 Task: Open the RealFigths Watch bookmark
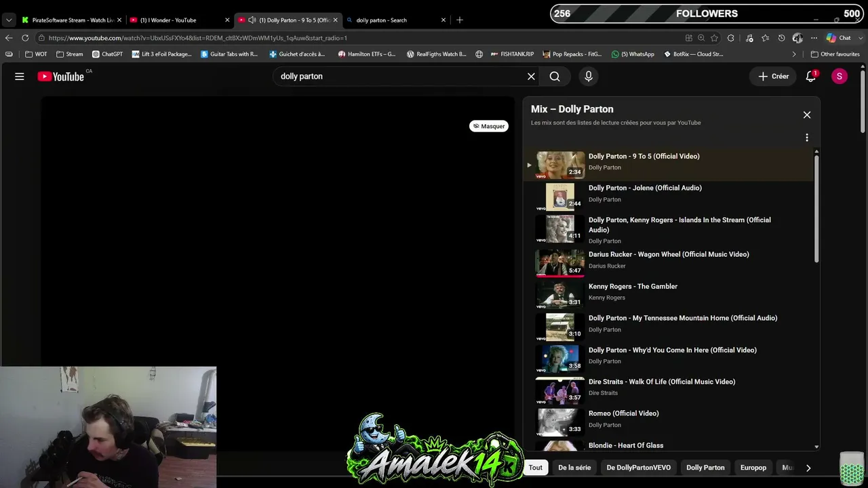pyautogui.click(x=436, y=54)
